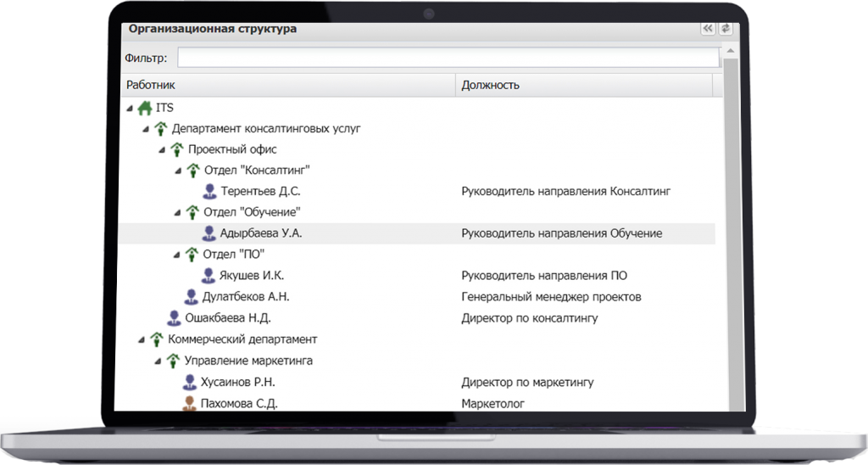868x465 pixels.
Task: Select the Коммерческий департамент label
Action: pyautogui.click(x=242, y=339)
